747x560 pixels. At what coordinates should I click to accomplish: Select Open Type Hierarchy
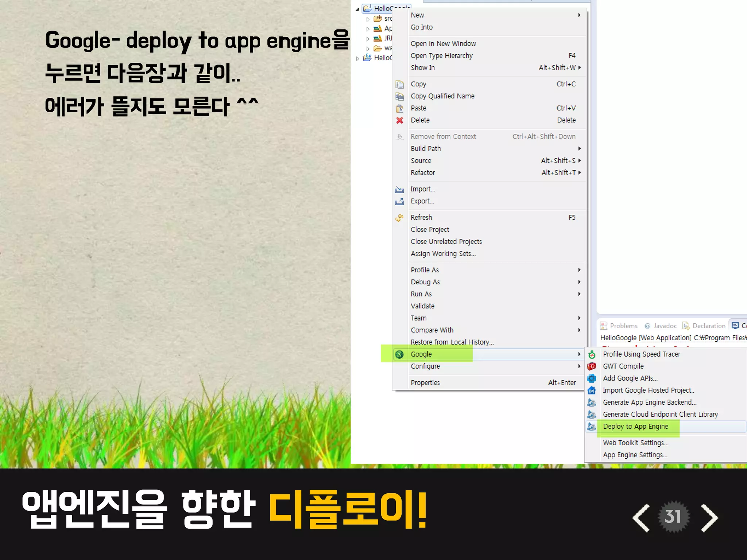coord(489,56)
